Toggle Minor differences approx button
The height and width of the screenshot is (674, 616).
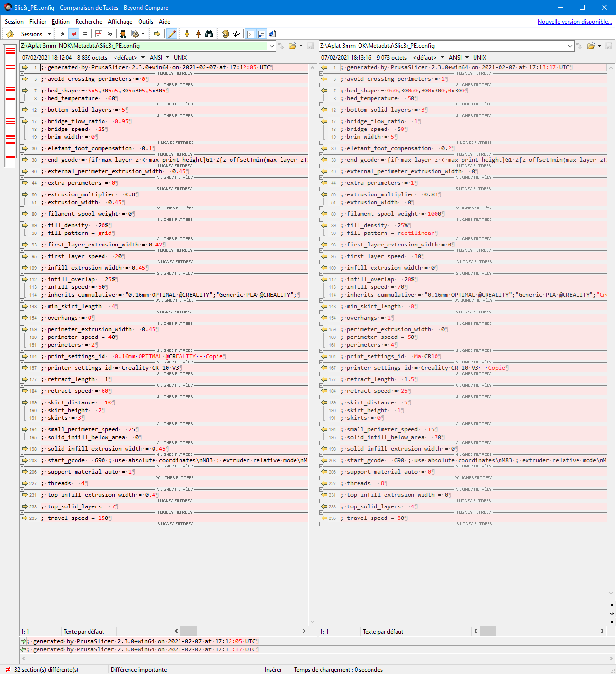coord(110,34)
